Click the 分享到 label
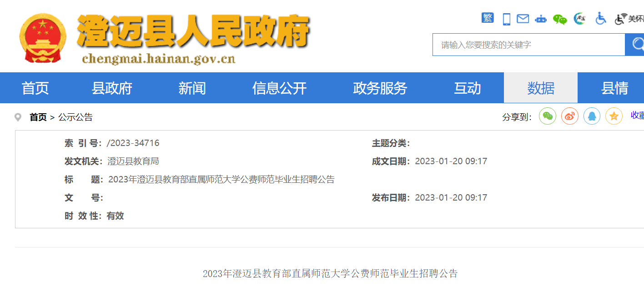644x287 pixels. tap(517, 117)
